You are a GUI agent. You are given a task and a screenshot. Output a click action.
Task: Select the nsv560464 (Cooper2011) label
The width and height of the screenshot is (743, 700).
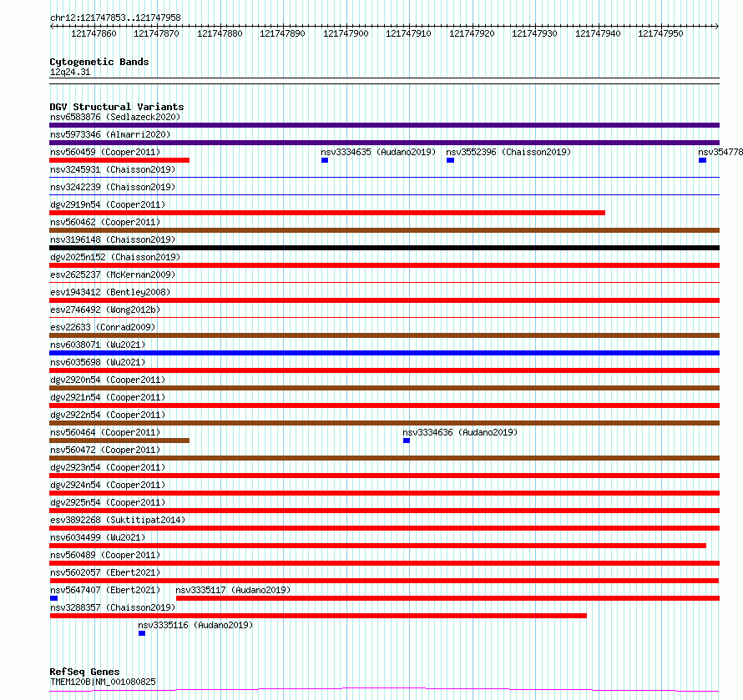click(x=105, y=432)
